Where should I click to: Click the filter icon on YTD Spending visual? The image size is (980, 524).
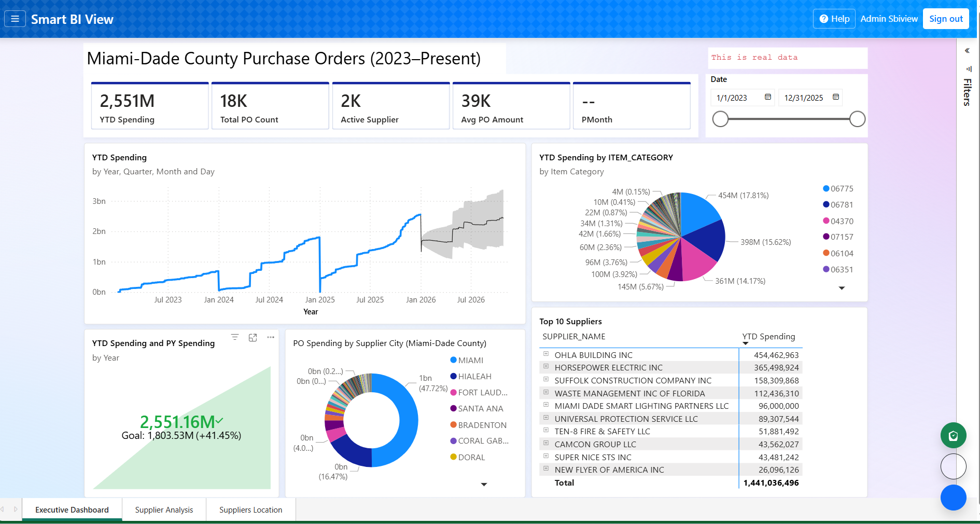[x=235, y=337]
